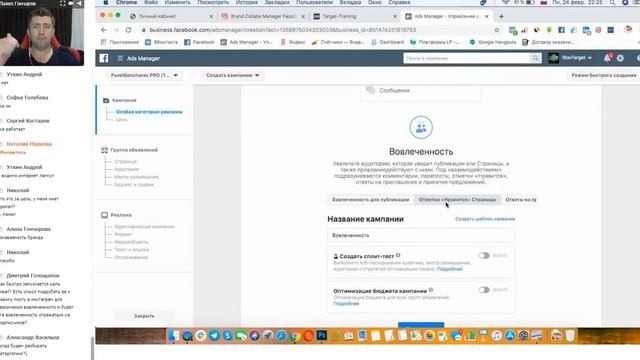Click Особая категория рекламы in sidebar
The height and width of the screenshot is (360, 640).
point(149,111)
